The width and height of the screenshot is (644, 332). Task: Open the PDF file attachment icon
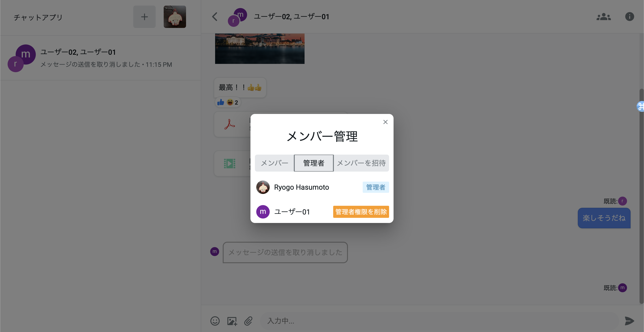229,124
